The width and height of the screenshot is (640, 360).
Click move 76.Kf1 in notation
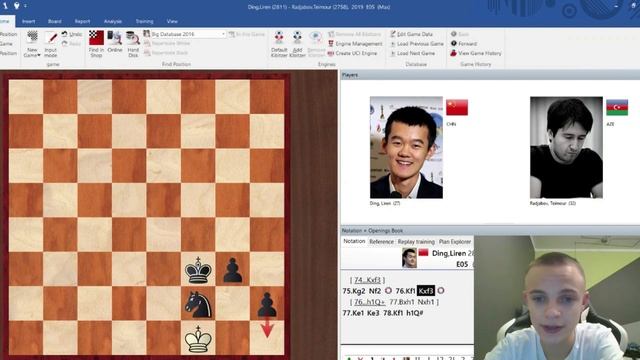[405, 291]
